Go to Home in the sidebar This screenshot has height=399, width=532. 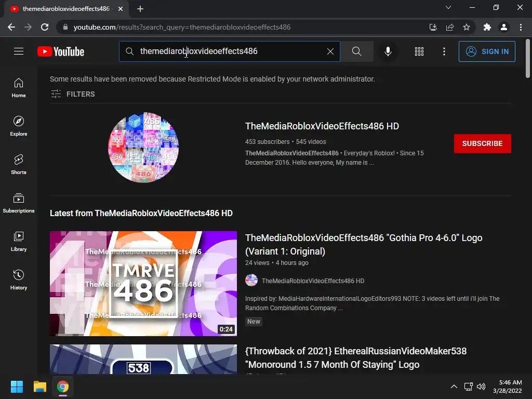click(x=19, y=88)
